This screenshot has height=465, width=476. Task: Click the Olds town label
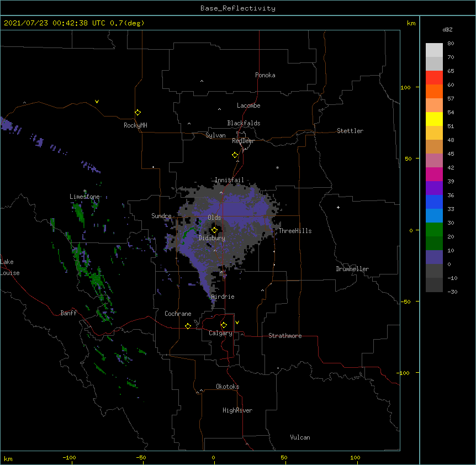[214, 218]
